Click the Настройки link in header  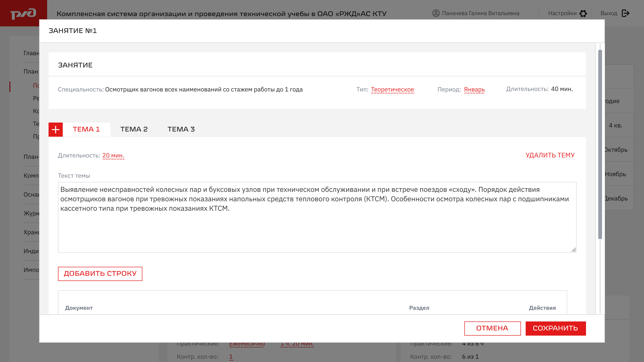click(562, 13)
